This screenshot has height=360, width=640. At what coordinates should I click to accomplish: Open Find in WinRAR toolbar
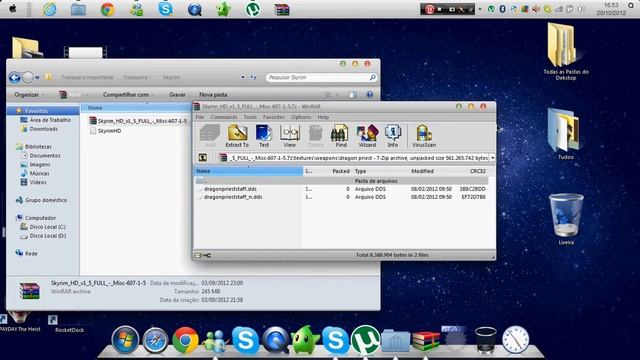340,136
